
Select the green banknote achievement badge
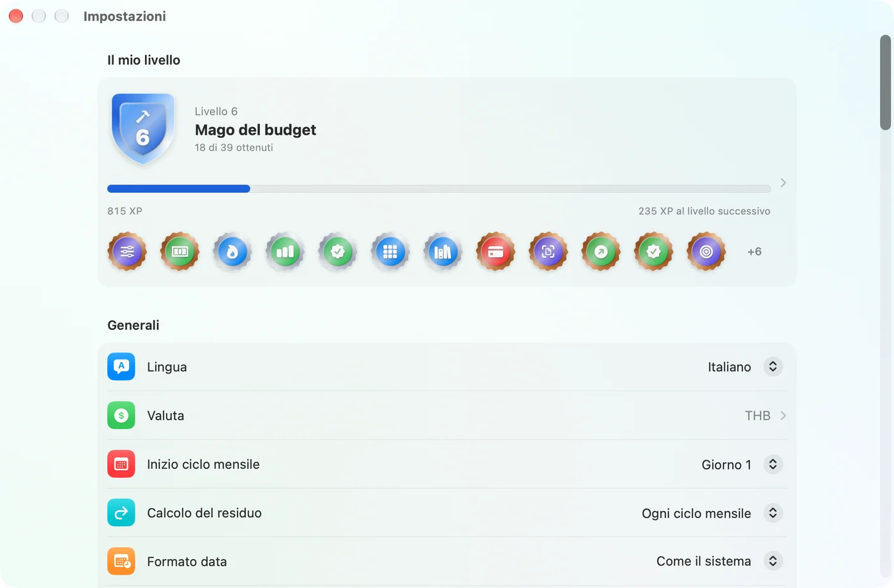coord(179,252)
